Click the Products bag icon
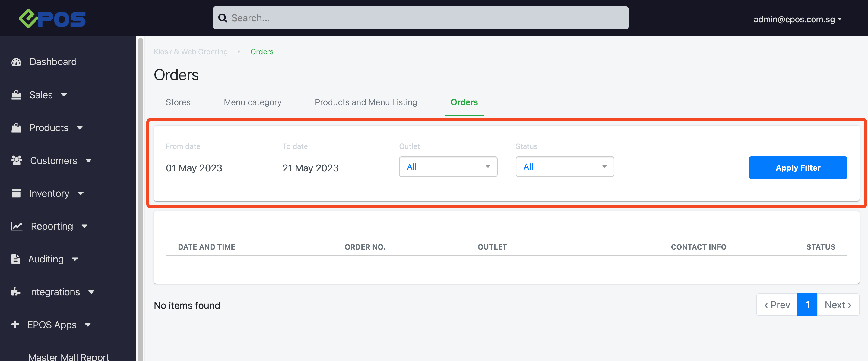 (16, 128)
